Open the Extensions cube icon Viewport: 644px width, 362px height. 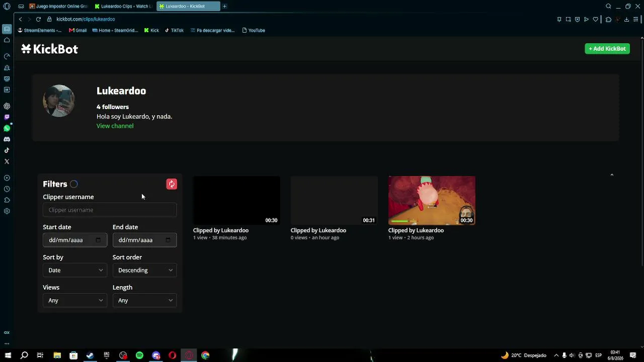[608, 19]
